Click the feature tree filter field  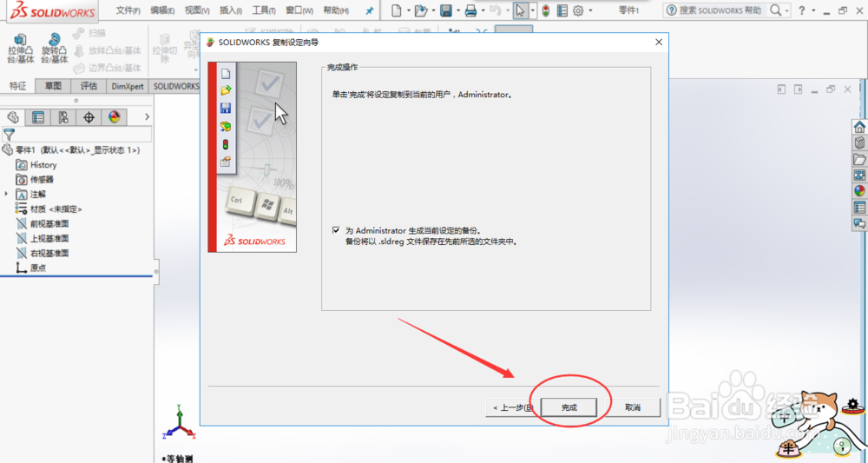[x=77, y=134]
